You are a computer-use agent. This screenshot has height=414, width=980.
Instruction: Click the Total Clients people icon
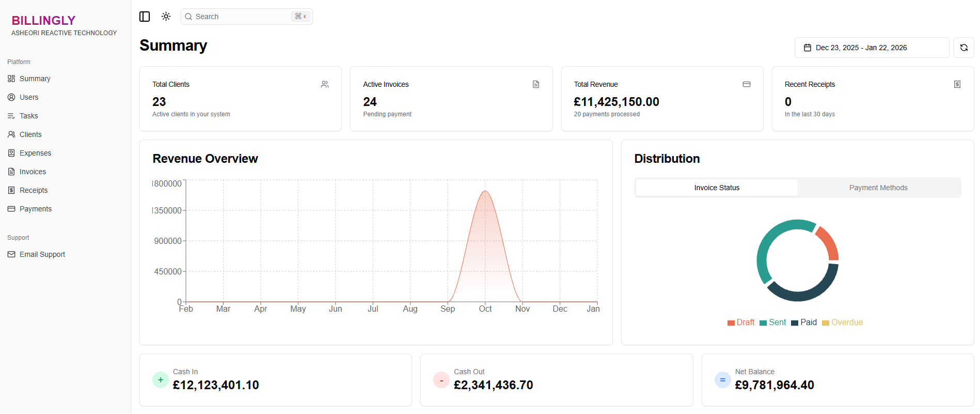pyautogui.click(x=325, y=84)
